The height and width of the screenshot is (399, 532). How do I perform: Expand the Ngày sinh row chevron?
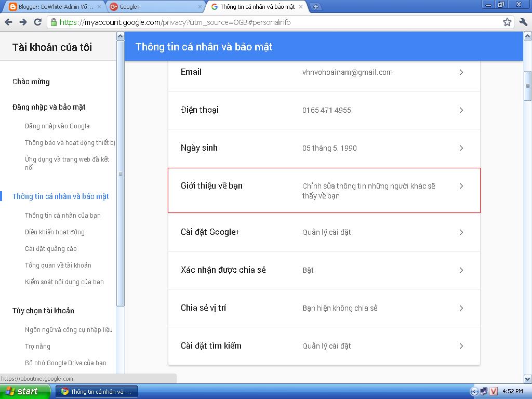pos(461,148)
